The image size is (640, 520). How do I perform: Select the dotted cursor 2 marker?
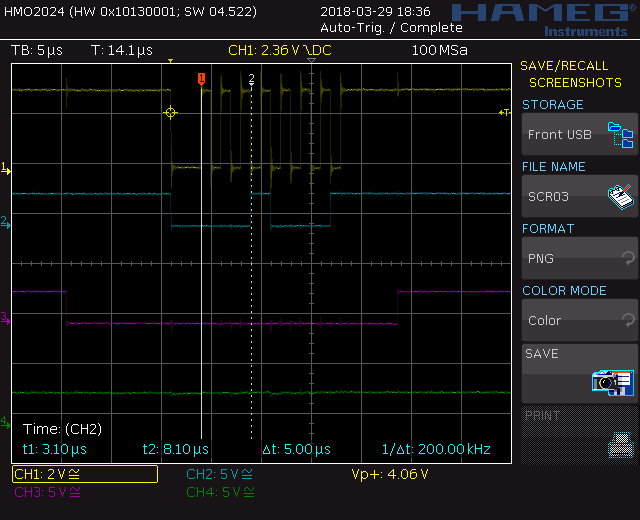coord(251,79)
